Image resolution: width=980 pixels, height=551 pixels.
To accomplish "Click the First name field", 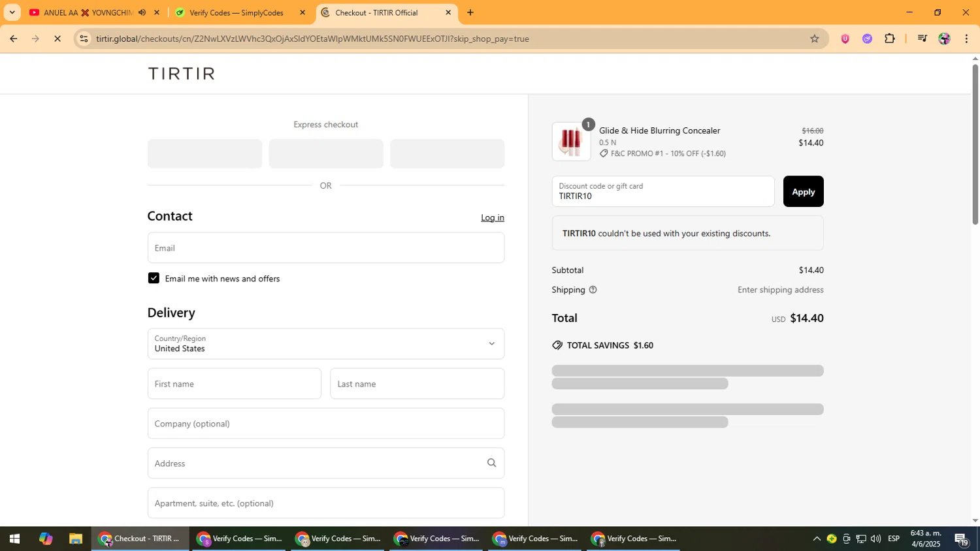I will [235, 384].
